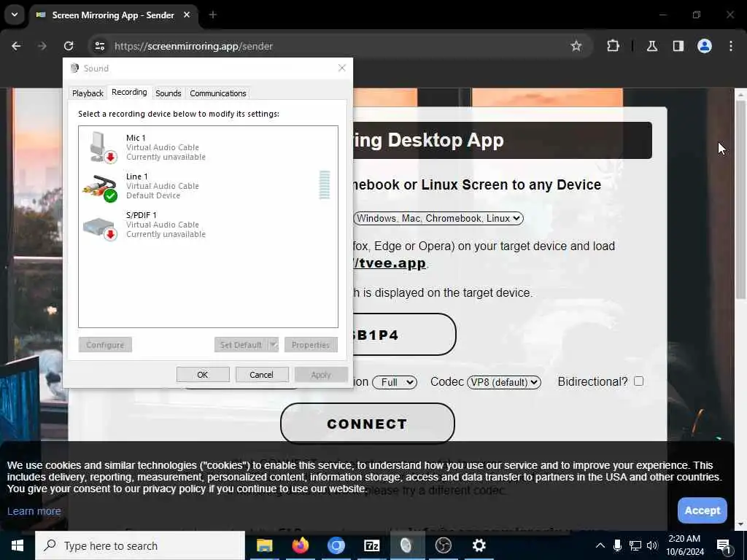Select the S/PDIF 1 device name
This screenshot has width=747, height=560.
141,215
